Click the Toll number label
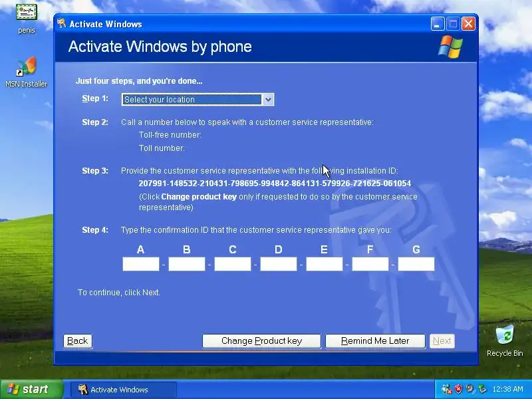 [x=162, y=148]
